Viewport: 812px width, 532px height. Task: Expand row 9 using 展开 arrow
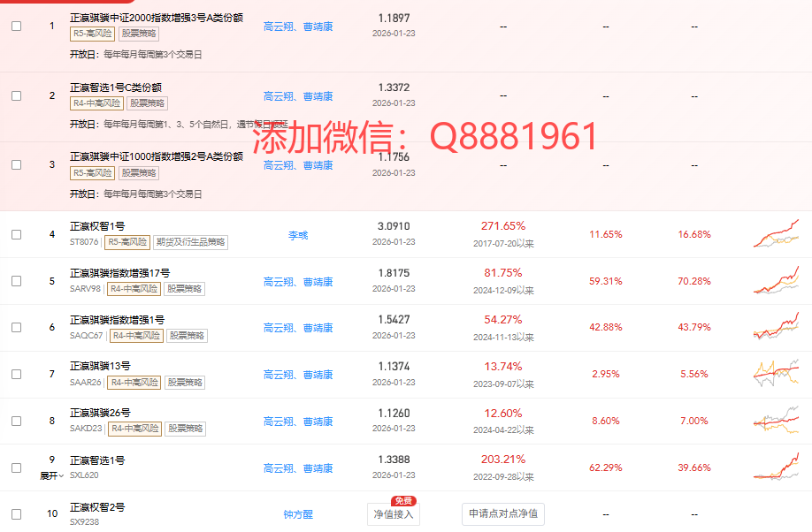tap(52, 475)
